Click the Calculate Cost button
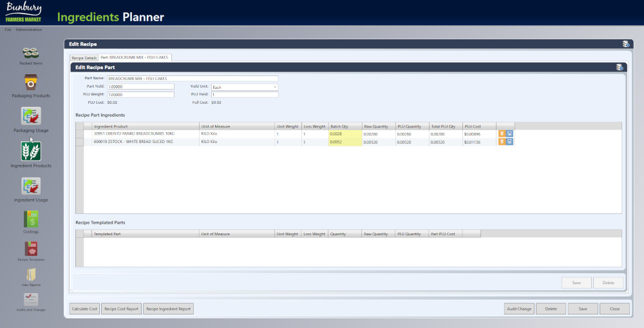 (x=84, y=309)
